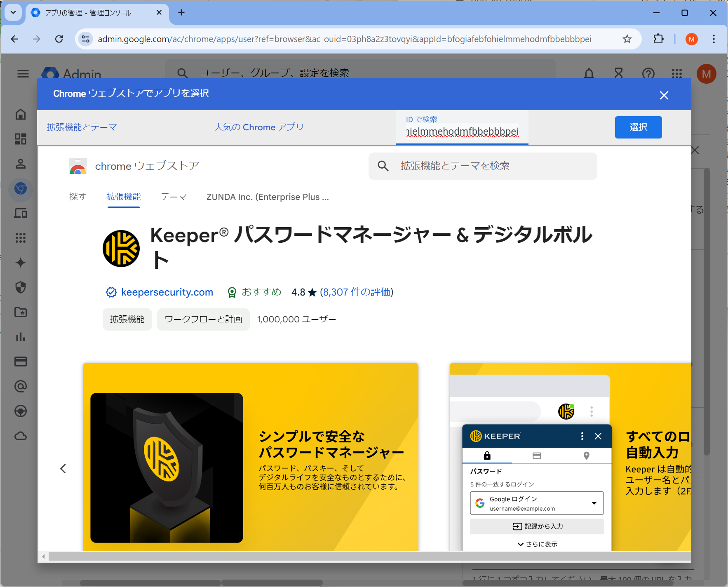Open the Admin account avatar M
The width and height of the screenshot is (728, 587).
pos(707,74)
